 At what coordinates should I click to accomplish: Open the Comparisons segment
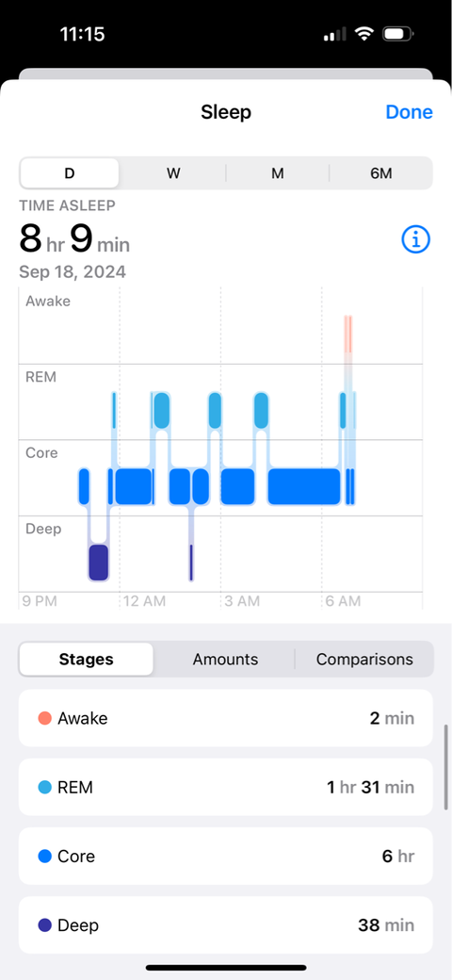[x=364, y=659]
